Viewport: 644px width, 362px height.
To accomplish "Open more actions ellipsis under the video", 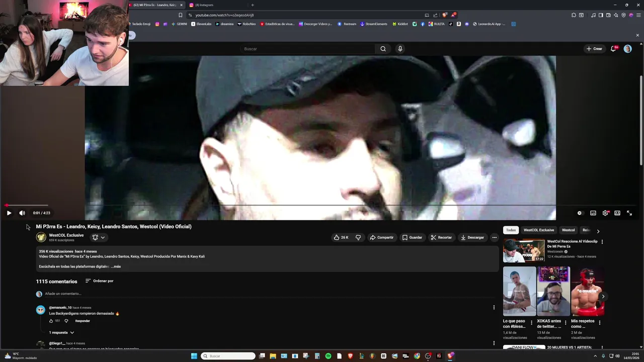I will 495,237.
